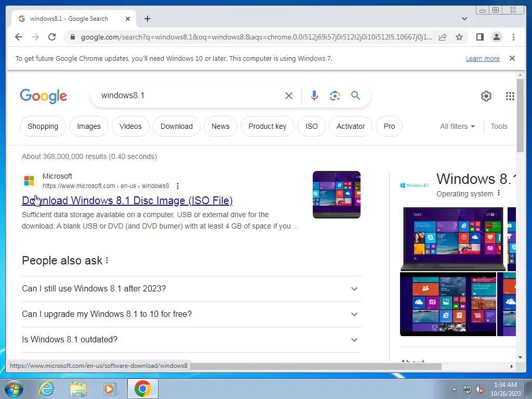Go back to the previous page

(19, 37)
